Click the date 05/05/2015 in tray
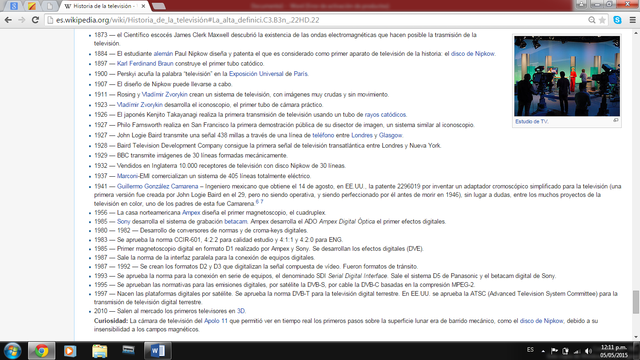This screenshot has width=640, height=360. (x=613, y=355)
